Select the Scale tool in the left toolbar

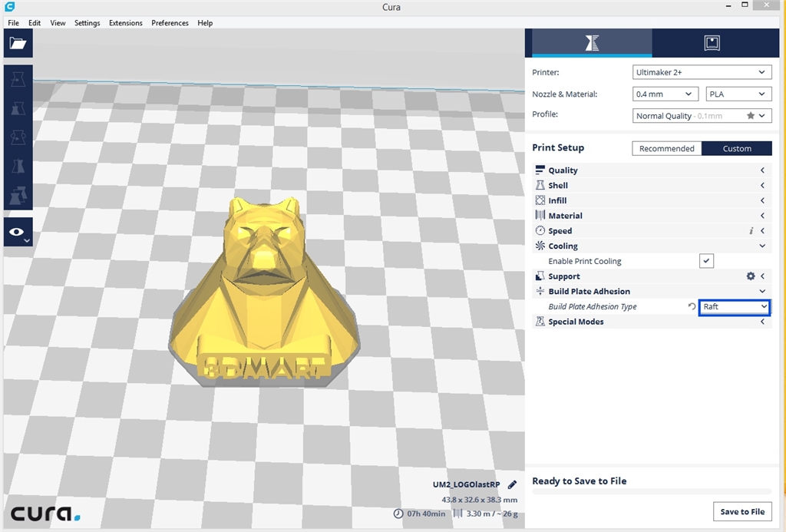17,108
